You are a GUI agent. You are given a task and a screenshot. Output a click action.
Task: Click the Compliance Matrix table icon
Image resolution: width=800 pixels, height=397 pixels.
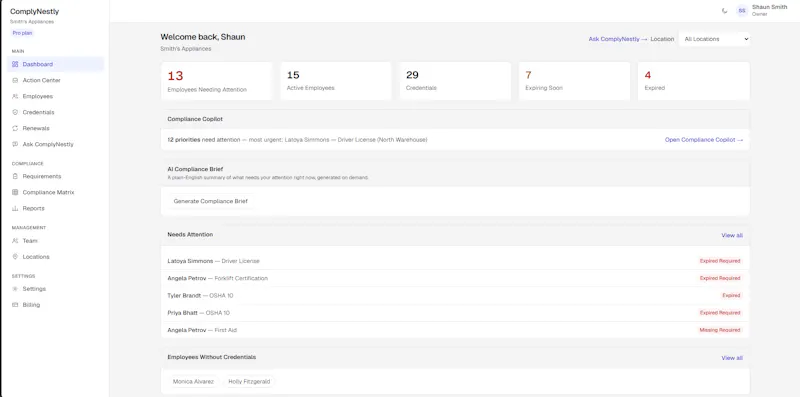15,192
